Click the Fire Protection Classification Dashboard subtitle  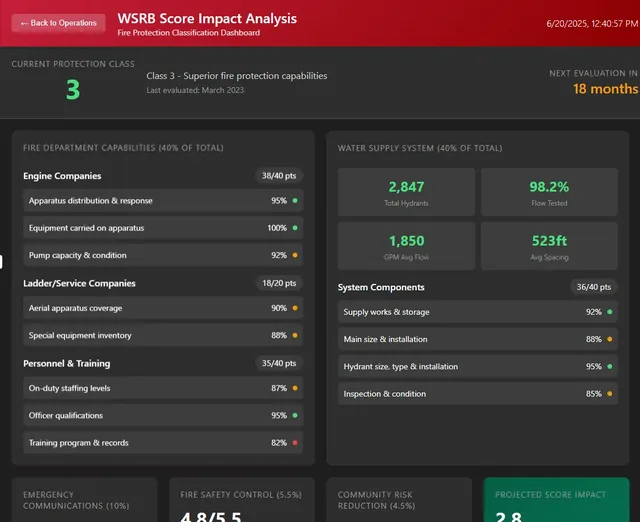pos(189,33)
